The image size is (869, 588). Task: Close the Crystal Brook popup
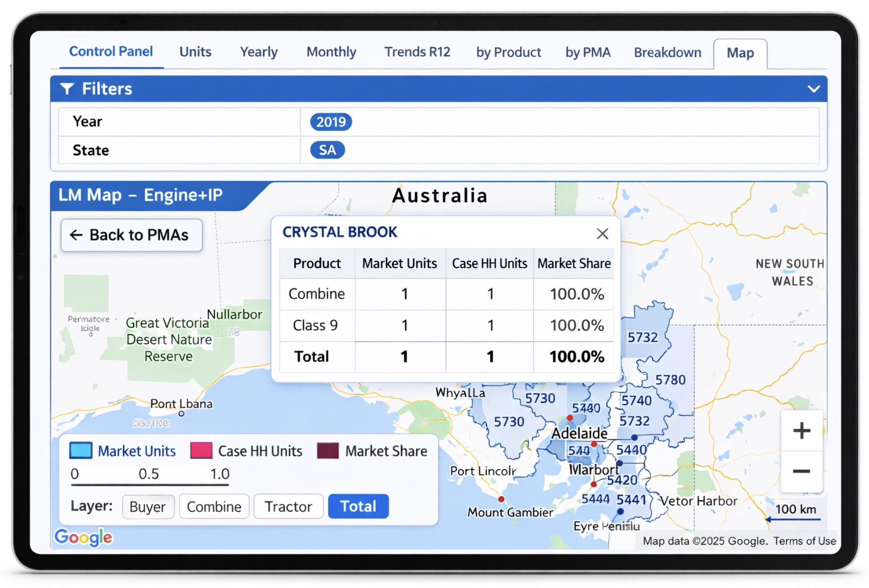coord(602,233)
